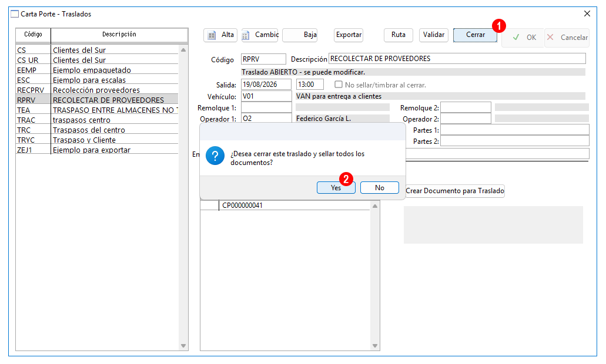The height and width of the screenshot is (364, 606).
Task: Confirm with Yes in the dialog
Action: coord(336,188)
